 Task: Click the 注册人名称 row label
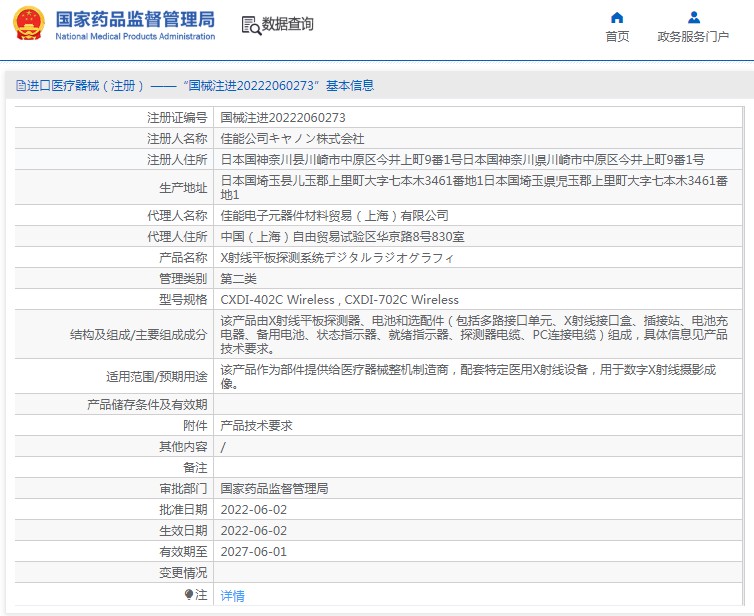(177, 138)
